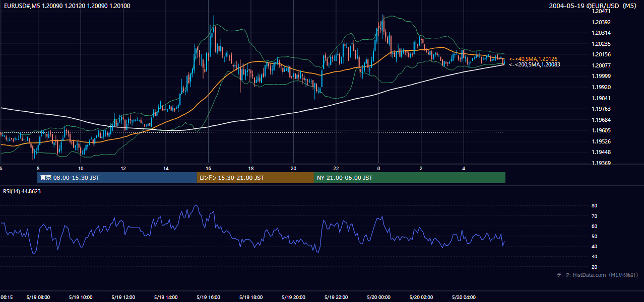Click hour marker 0 below price chart
The height and width of the screenshot is (302, 644).
pos(378,168)
